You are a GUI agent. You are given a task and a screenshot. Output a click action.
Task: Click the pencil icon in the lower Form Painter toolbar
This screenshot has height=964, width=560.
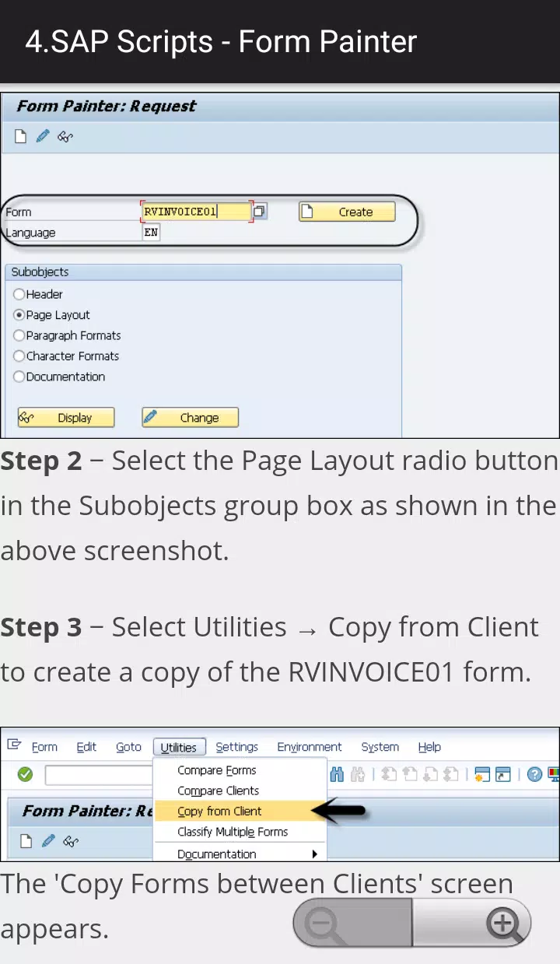[48, 840]
